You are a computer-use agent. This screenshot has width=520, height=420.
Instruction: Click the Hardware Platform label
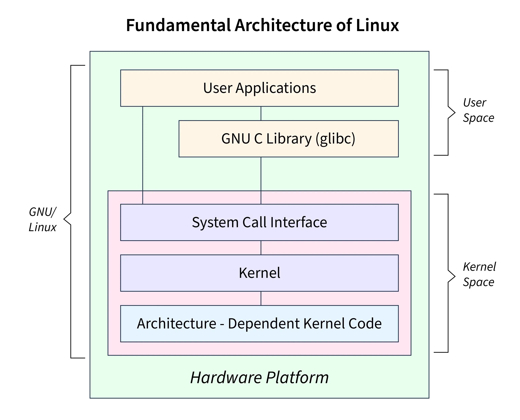click(x=259, y=377)
